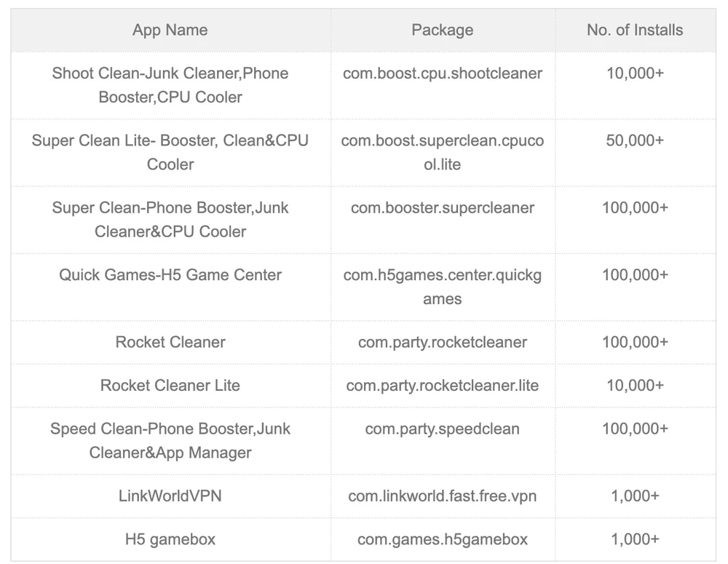Click the Quick Games-H5 Game Center cell
Image resolution: width=728 pixels, height=564 pixels.
click(170, 275)
